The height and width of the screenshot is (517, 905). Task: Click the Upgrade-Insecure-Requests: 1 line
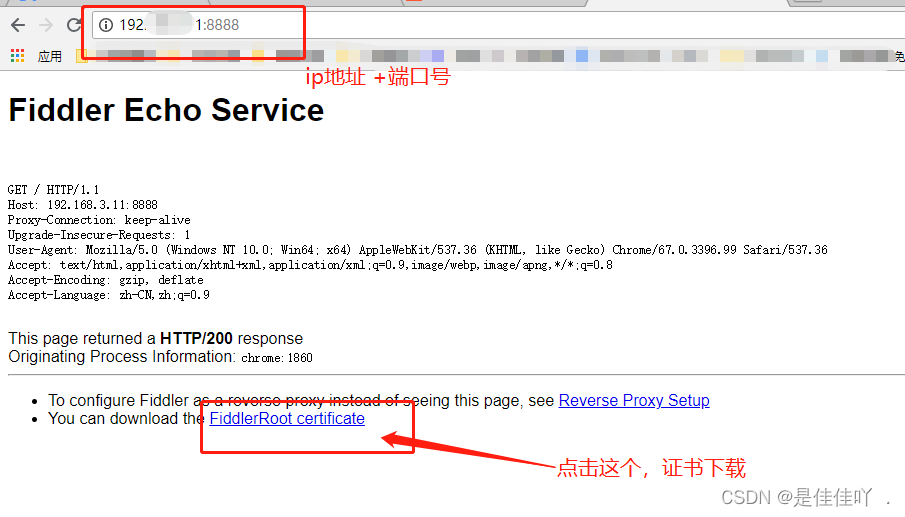tap(99, 235)
